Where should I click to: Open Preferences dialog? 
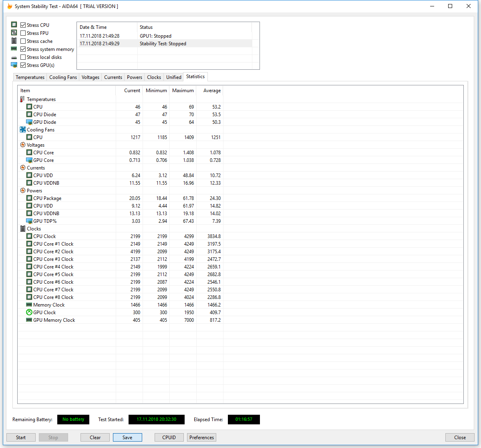pos(201,437)
